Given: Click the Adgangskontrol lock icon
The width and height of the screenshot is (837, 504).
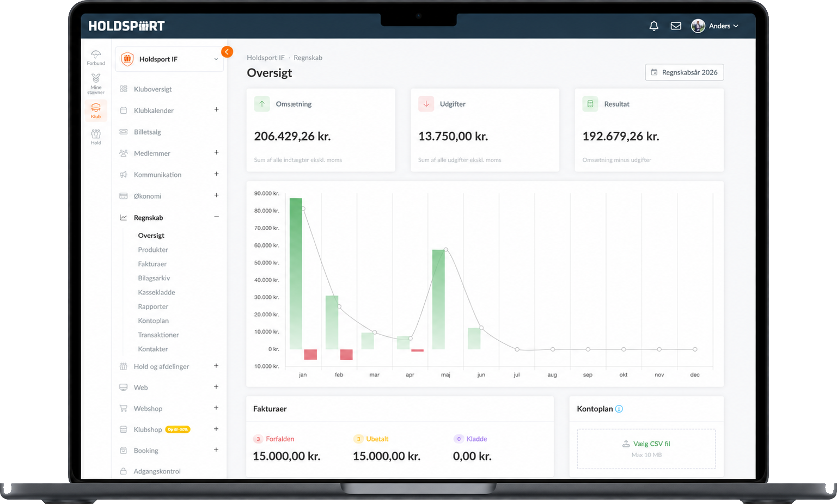Looking at the screenshot, I should (x=124, y=471).
